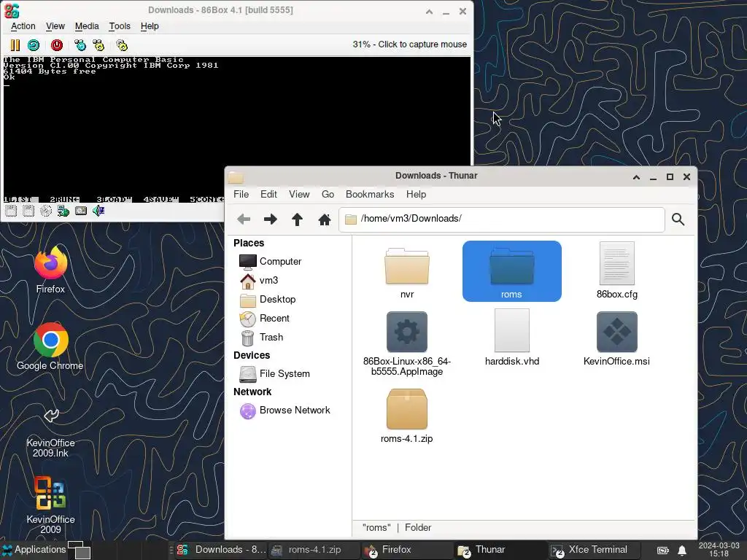Click the grayed disc drive status icon
This screenshot has height=560, width=747.
[46, 211]
